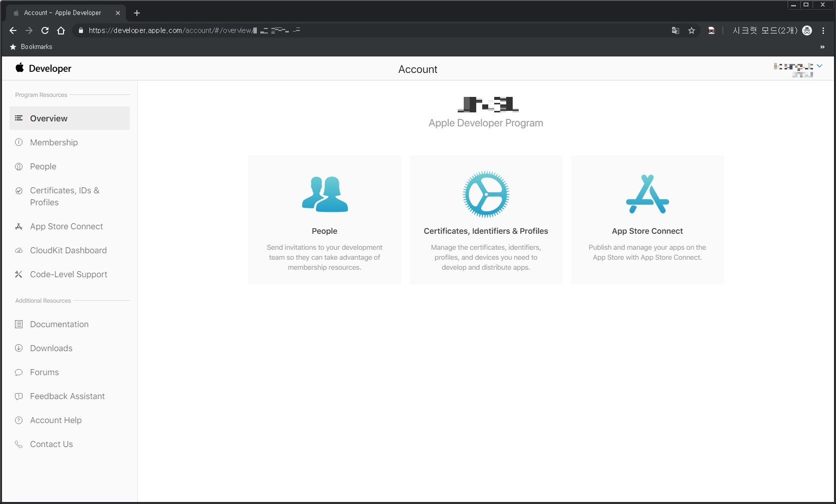
Task: Open Downloads link in sidebar
Action: [69, 348]
